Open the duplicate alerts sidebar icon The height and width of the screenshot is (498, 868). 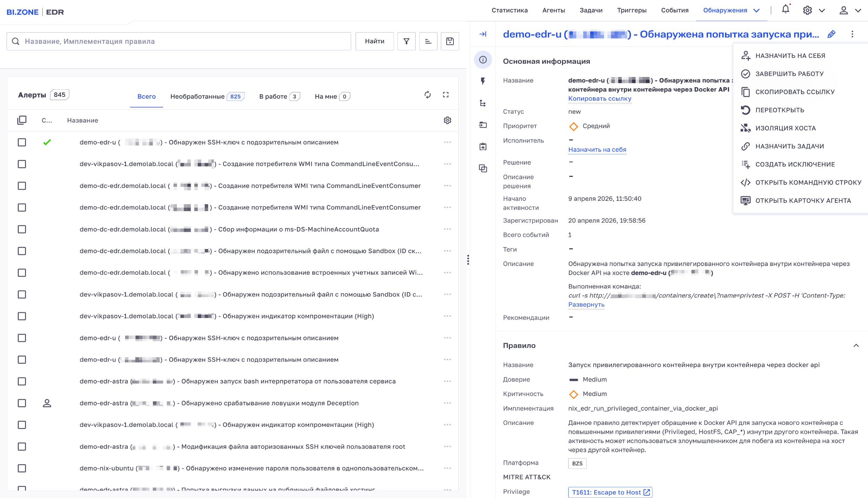(483, 169)
